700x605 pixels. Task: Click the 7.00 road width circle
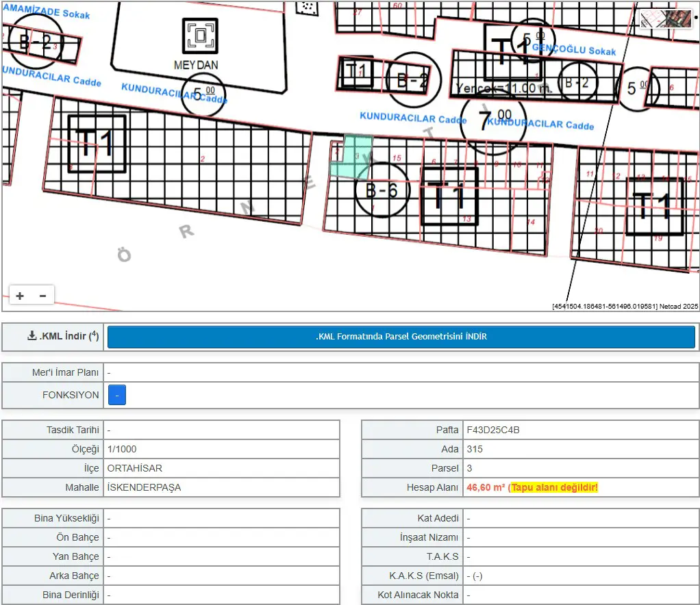pos(493,120)
